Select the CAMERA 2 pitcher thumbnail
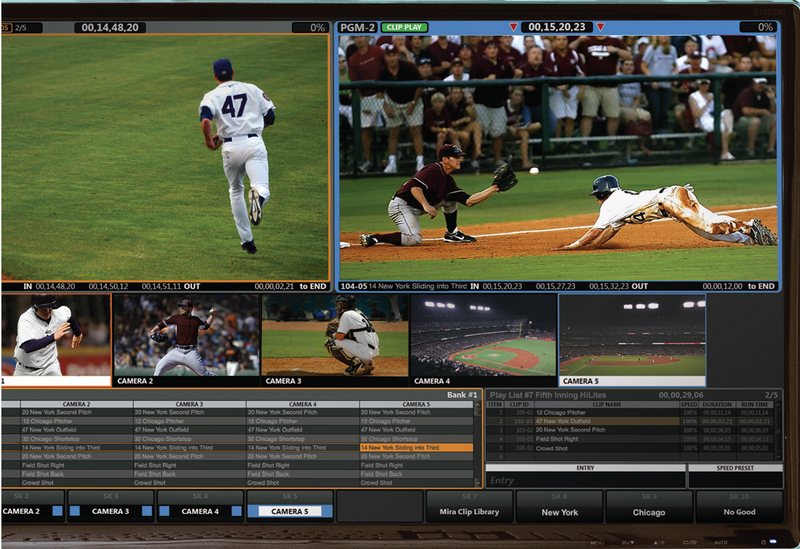This screenshot has width=800, height=549. click(186, 335)
